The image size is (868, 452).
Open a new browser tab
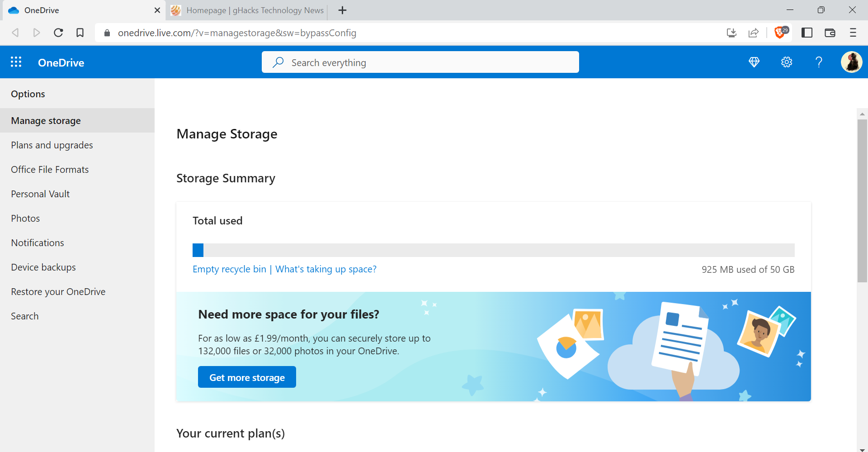tap(342, 10)
